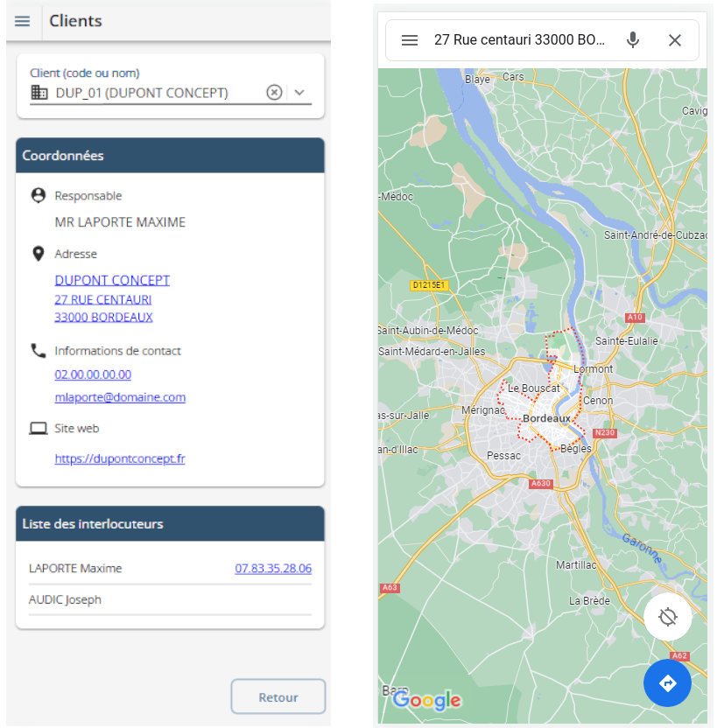Clear the selected client DUP_01
This screenshot has height=728, width=717.
274,92
